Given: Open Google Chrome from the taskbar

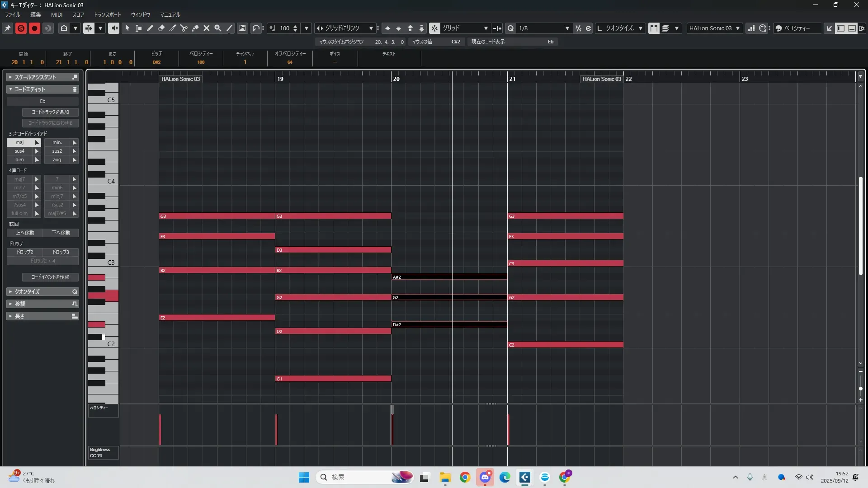Looking at the screenshot, I should click(465, 477).
